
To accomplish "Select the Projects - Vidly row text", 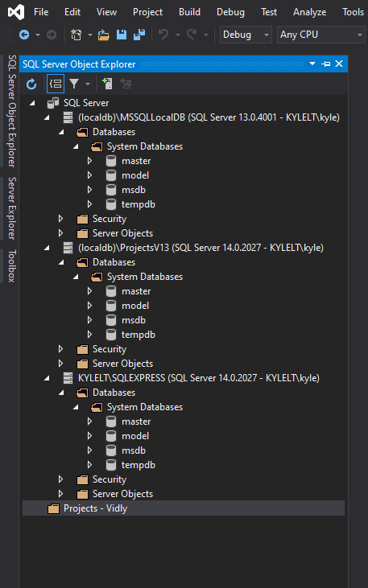I will tap(95, 508).
